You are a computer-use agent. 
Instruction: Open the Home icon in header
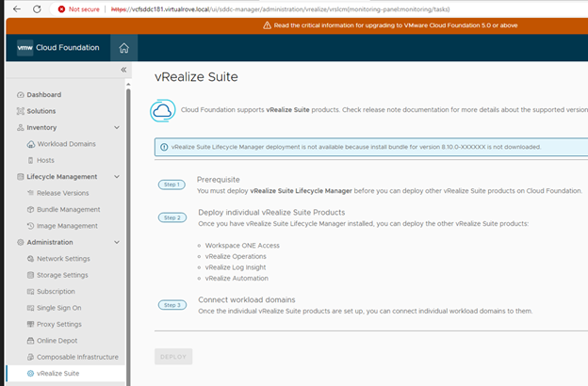[123, 48]
